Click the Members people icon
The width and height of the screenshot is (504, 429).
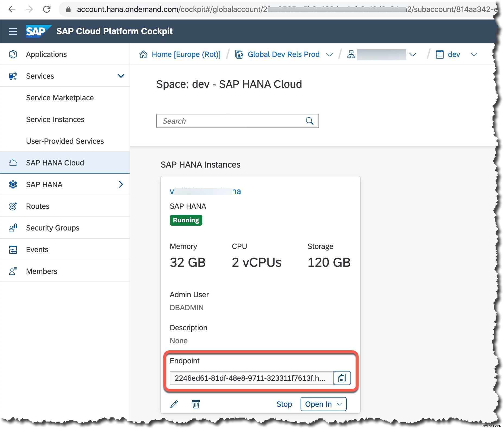pyautogui.click(x=13, y=271)
